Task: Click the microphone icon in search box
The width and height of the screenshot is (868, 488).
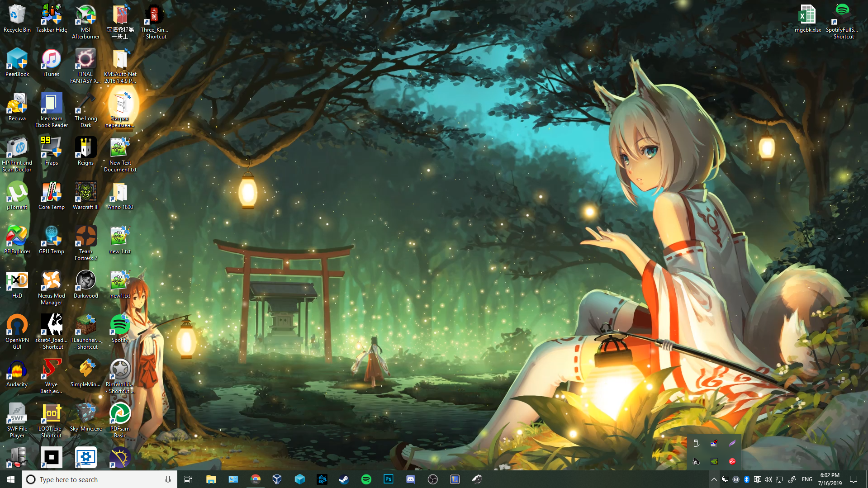Action: pos(168,479)
